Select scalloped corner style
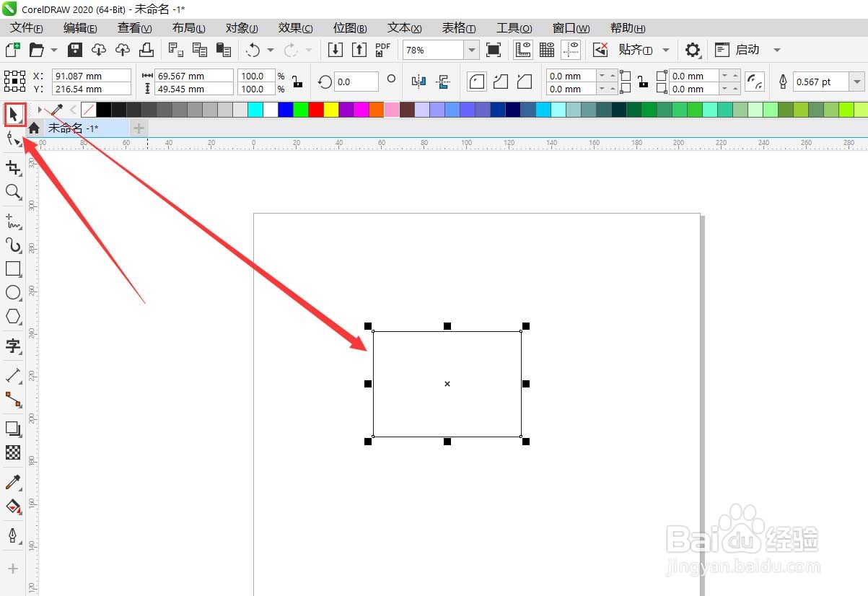The width and height of the screenshot is (868, 596). (x=501, y=82)
